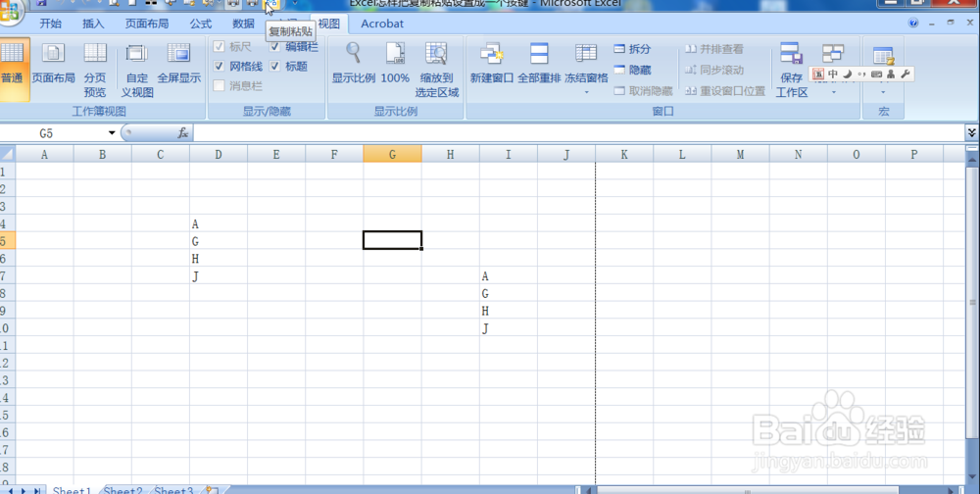Viewport: 980px width, 494px height.
Task: Click the horizontal scrollbar thumb
Action: [x=747, y=491]
